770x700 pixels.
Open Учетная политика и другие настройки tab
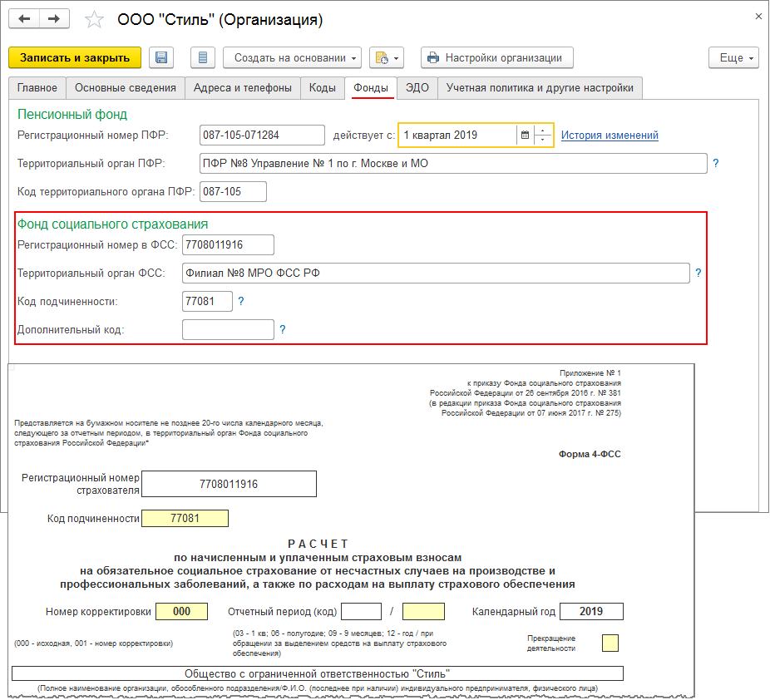(540, 88)
